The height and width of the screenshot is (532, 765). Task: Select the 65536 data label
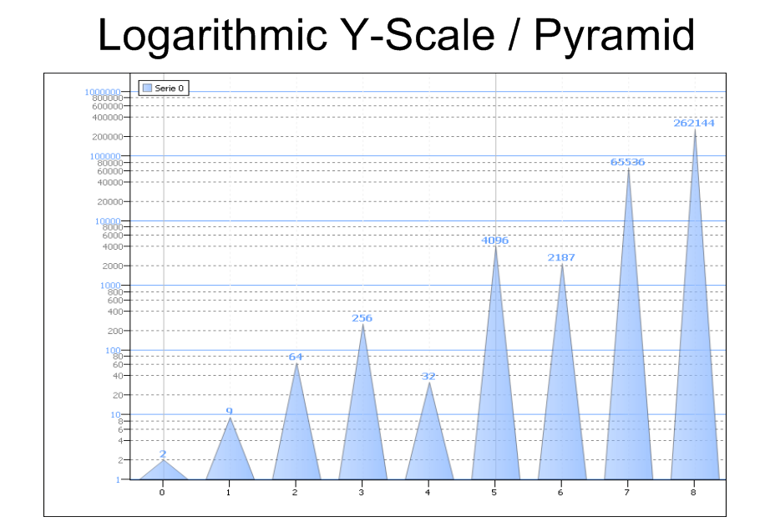[x=628, y=162]
